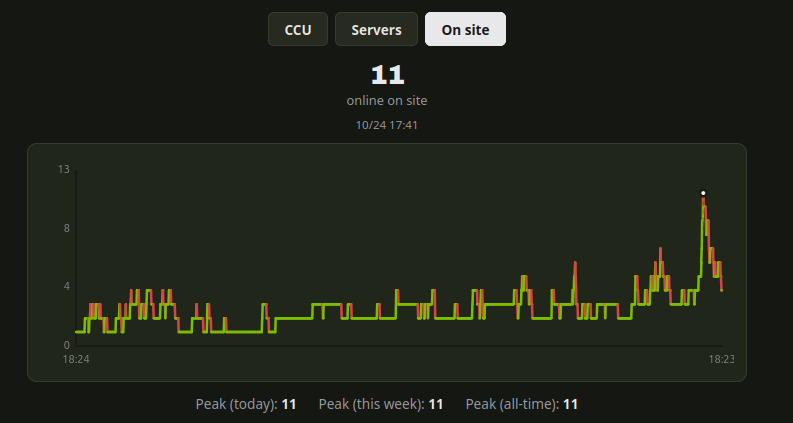Screen dimensions: 793x423
Task: Click the y-axis label 13
Action: [64, 169]
